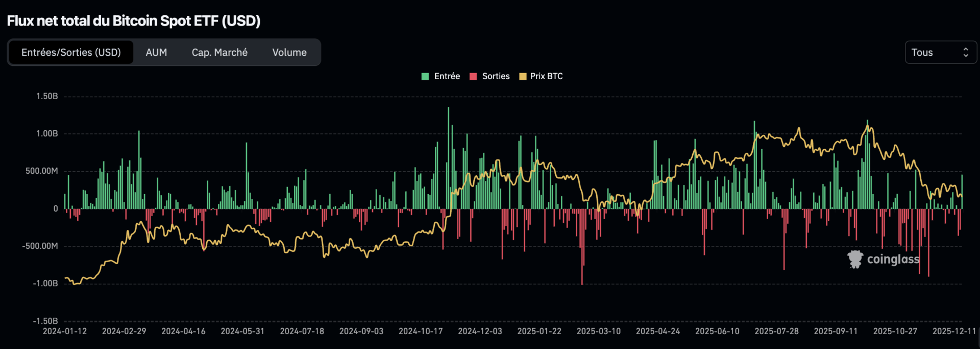Click the up-down arrows on the Tous selector
Image resolution: width=980 pixels, height=349 pixels.
(x=965, y=53)
